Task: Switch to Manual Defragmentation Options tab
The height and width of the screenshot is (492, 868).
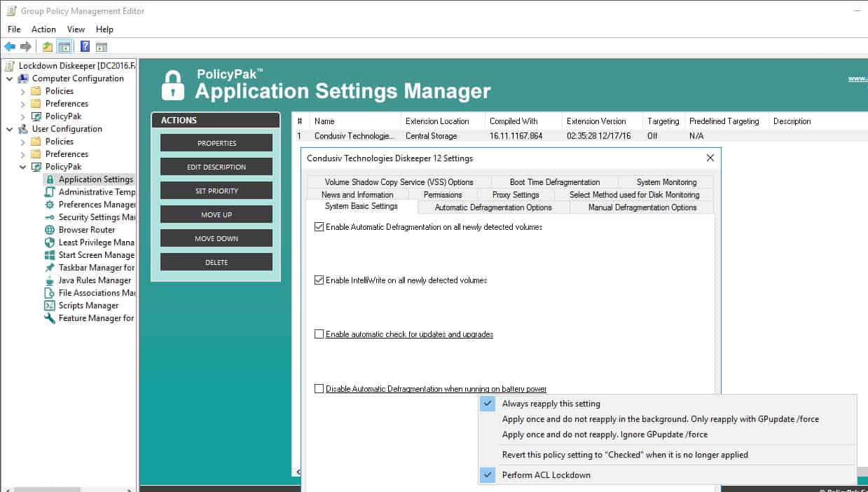Action: (642, 207)
